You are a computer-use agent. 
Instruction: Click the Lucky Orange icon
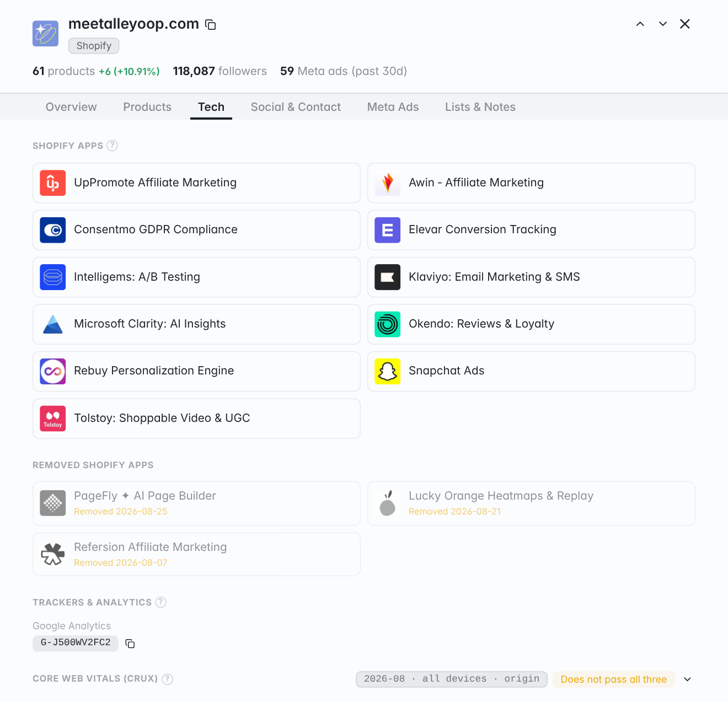388,503
